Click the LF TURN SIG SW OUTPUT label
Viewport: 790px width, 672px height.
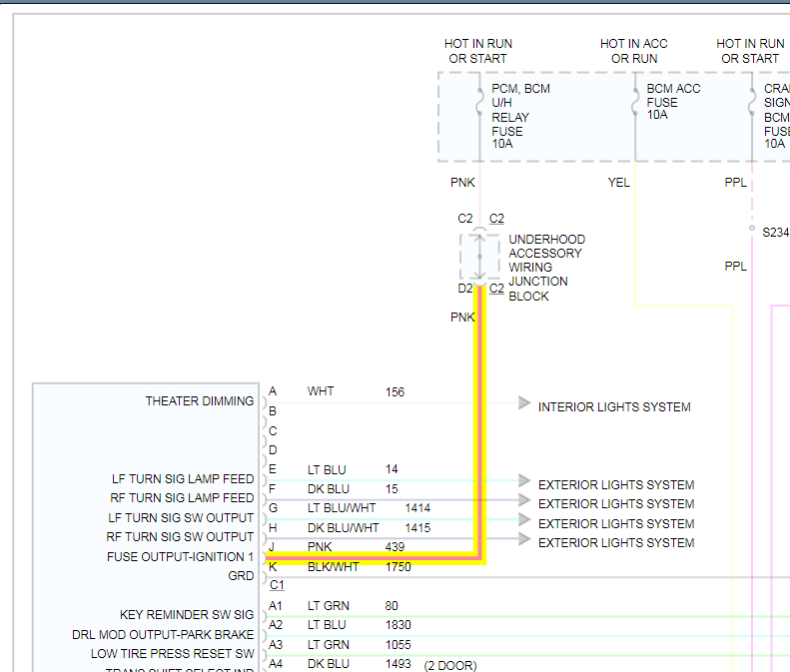[181, 518]
